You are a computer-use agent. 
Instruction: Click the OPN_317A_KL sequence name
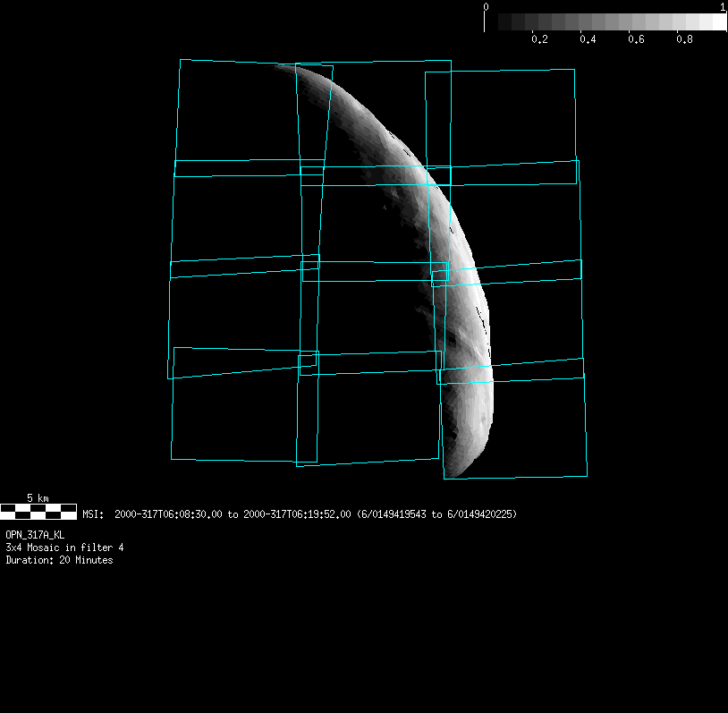coord(35,534)
